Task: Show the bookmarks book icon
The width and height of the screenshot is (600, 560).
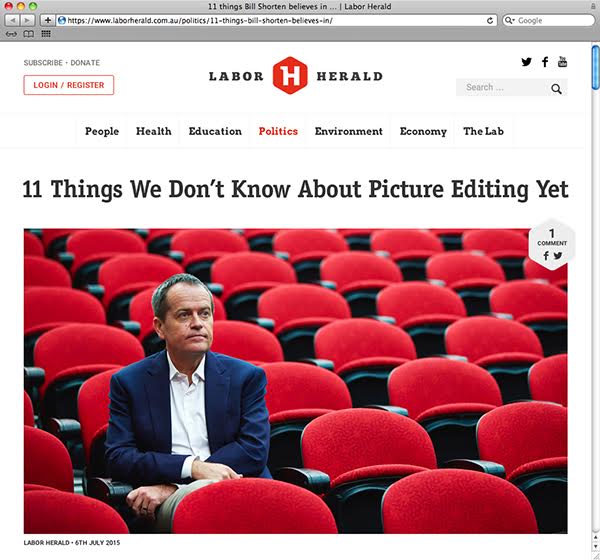Action: (x=29, y=34)
